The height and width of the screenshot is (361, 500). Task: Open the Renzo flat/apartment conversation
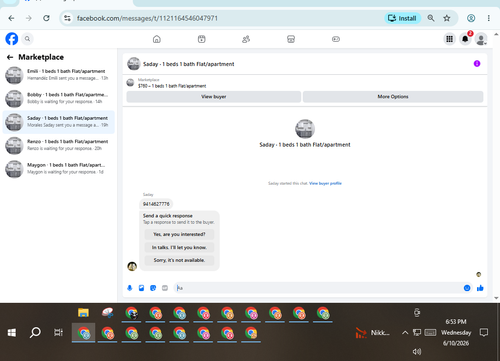pyautogui.click(x=59, y=145)
